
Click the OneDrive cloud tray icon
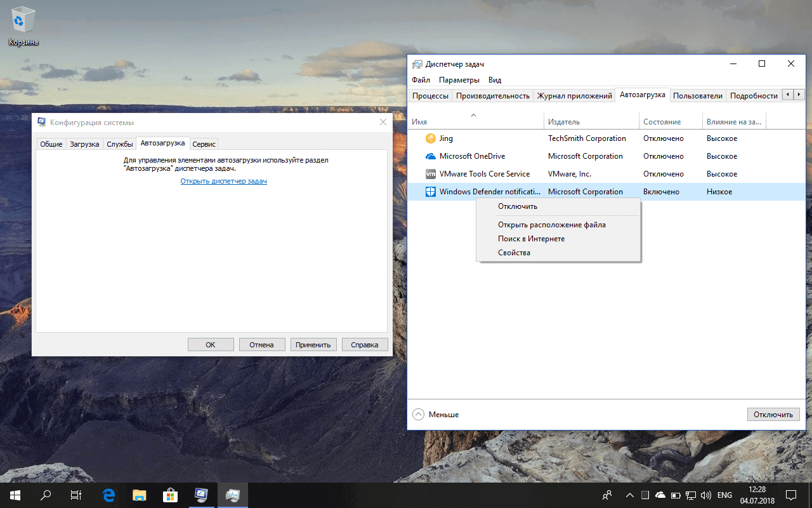[660, 495]
